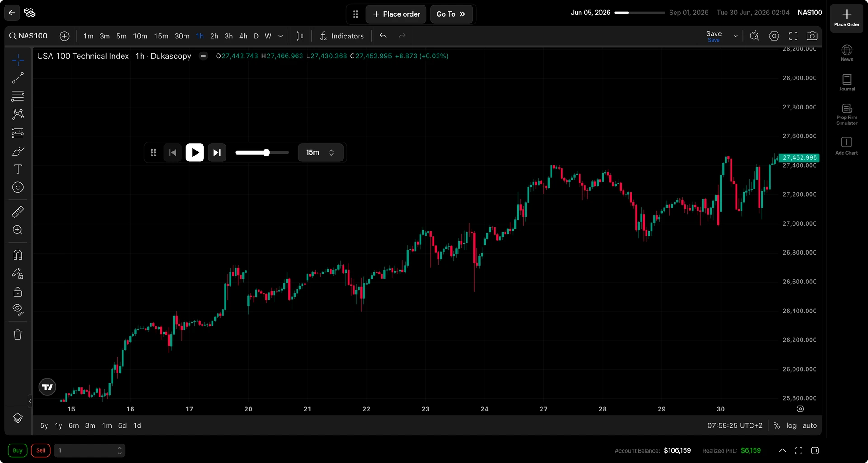Change the 15m replay interval selector
Screen dimensions: 868x463
[320, 152]
